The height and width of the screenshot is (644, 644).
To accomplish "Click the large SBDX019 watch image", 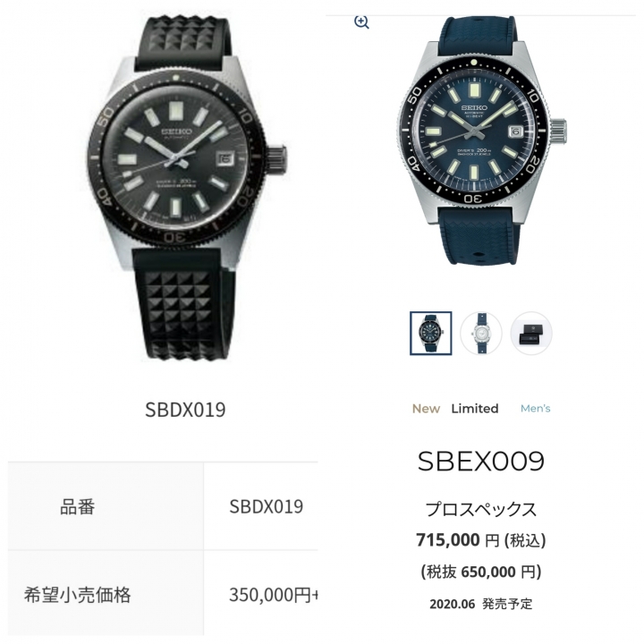I will [x=187, y=187].
